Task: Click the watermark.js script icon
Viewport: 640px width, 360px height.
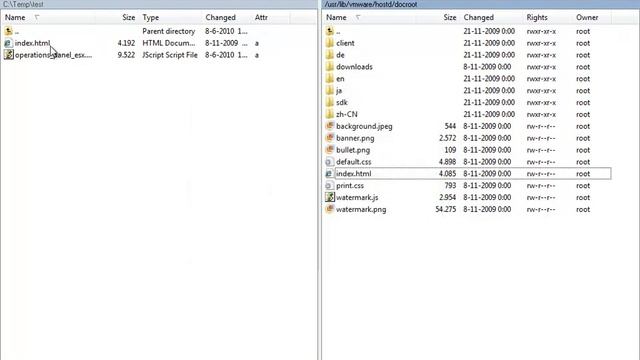Action: point(329,197)
